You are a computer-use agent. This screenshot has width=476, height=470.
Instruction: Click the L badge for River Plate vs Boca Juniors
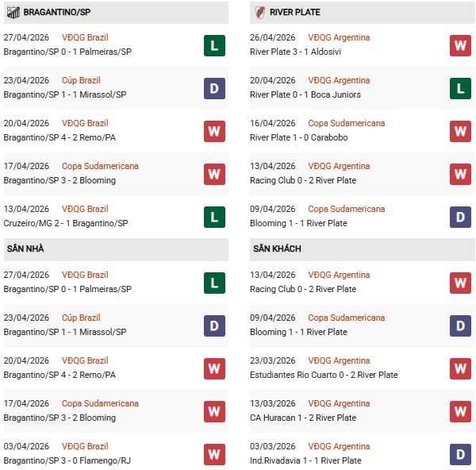(460, 88)
